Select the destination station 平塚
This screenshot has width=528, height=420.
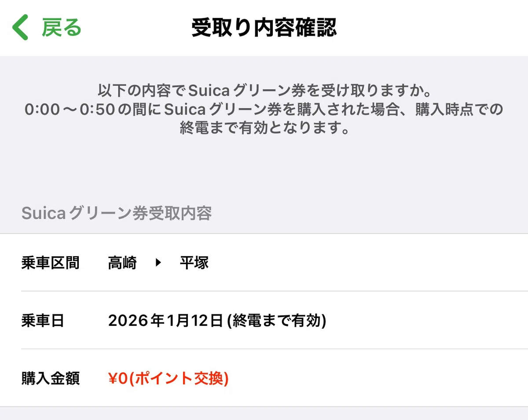194,263
